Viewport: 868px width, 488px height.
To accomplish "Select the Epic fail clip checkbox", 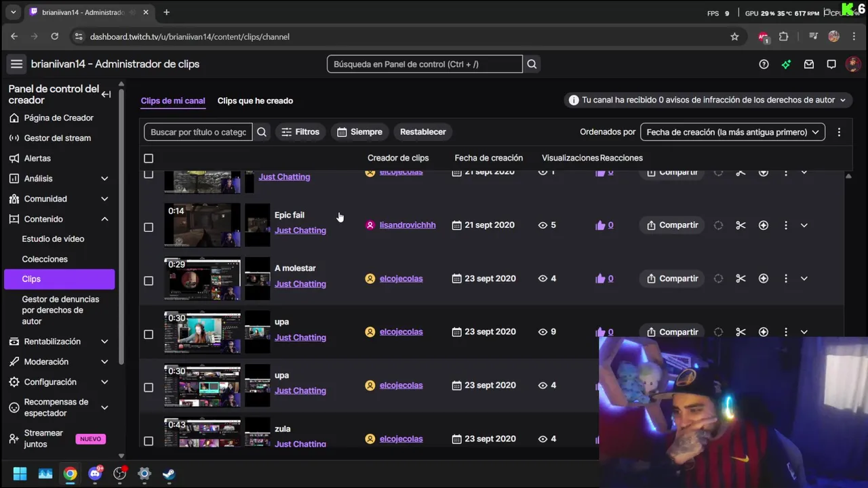I will point(149,227).
